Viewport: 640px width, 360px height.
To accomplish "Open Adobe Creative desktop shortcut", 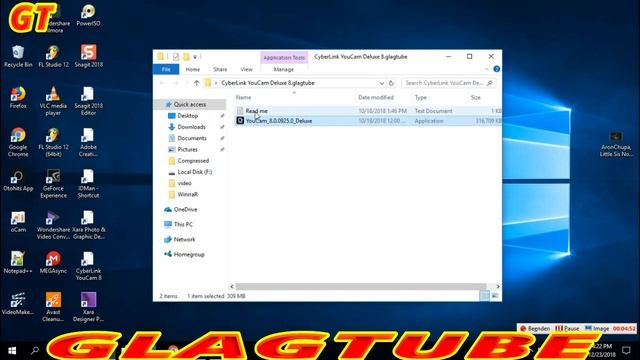I will click(89, 142).
